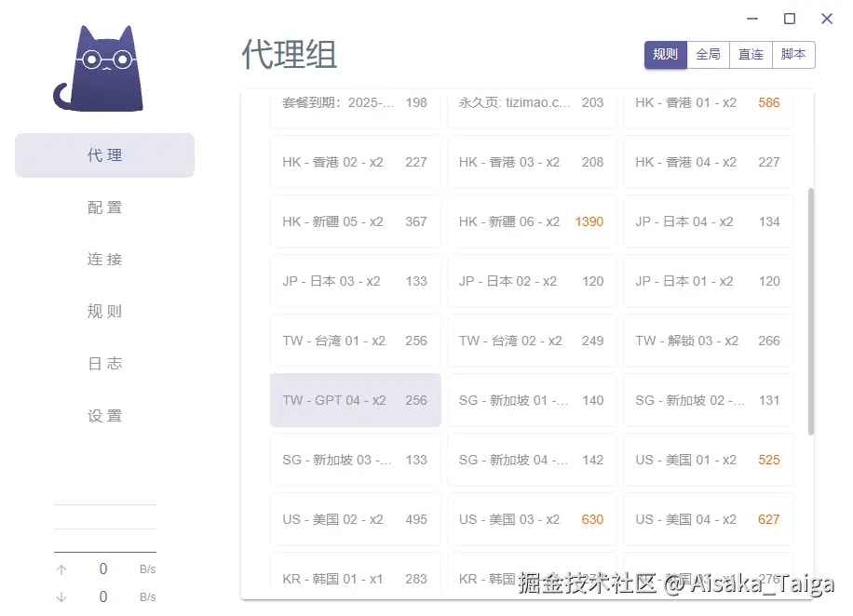Select proxy TW - 台湾 01 - x2
This screenshot has height=616, width=853.
(x=355, y=341)
